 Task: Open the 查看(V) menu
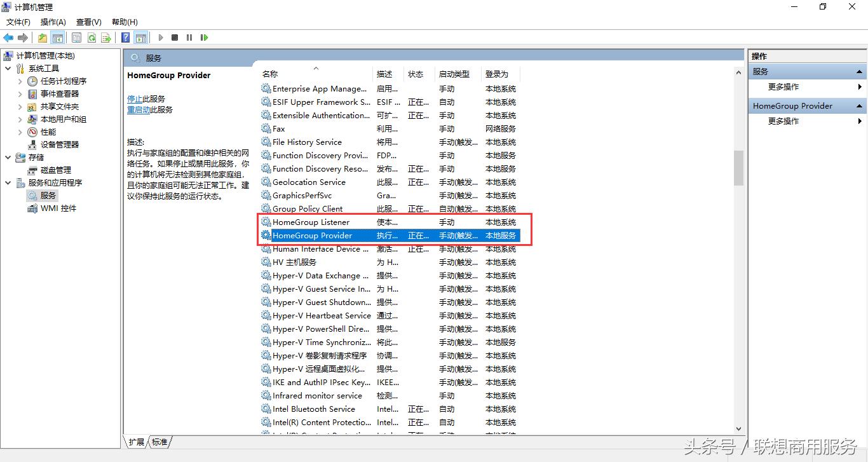pos(88,22)
